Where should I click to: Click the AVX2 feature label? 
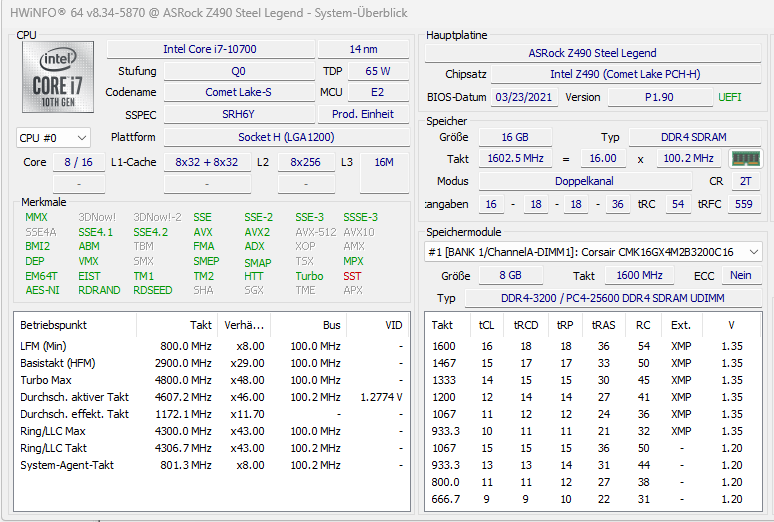257,232
